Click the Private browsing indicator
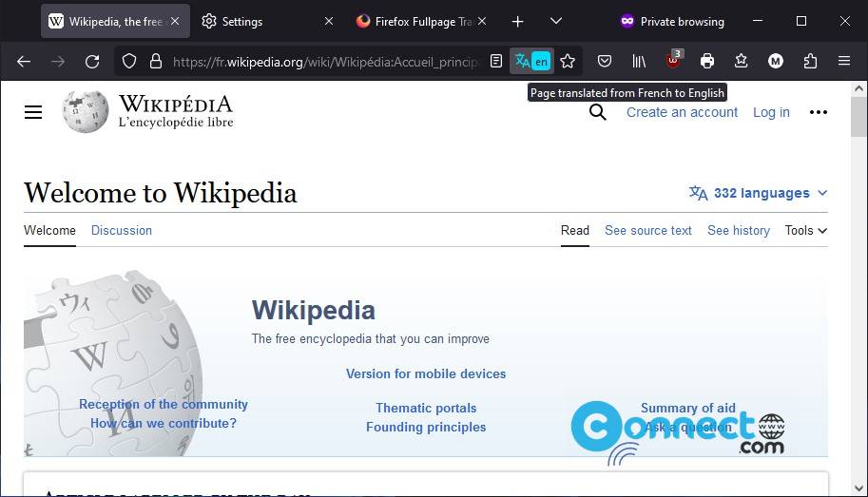 click(x=672, y=22)
